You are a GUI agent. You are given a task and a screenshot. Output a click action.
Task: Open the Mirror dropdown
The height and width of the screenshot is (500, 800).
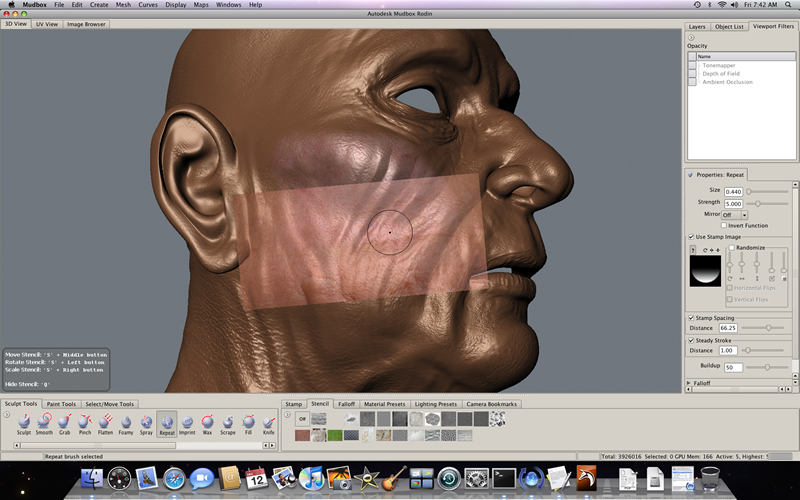(734, 214)
